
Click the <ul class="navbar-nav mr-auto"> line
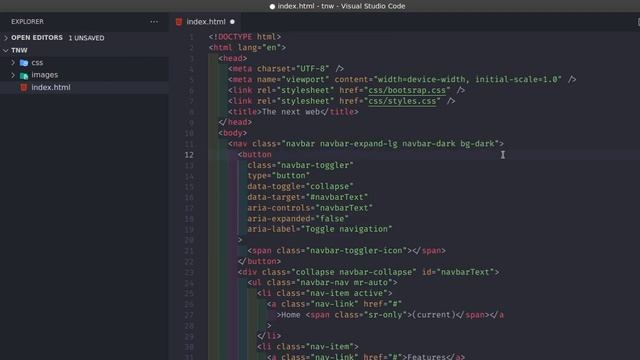(x=322, y=282)
